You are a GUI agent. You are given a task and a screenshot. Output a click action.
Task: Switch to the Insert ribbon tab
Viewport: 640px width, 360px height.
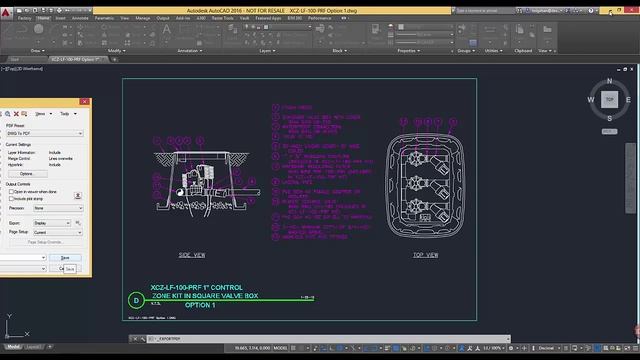60,18
